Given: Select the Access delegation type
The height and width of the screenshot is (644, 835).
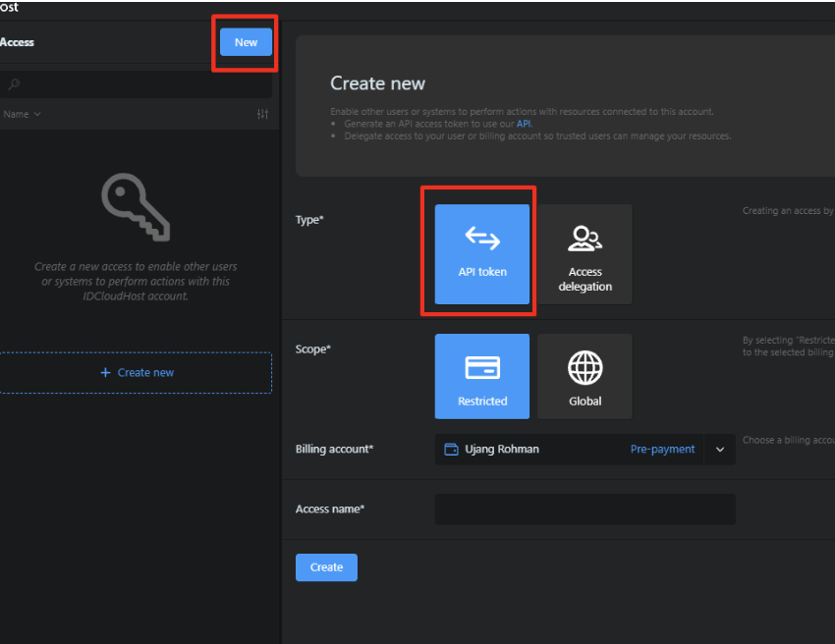Looking at the screenshot, I should tap(584, 254).
